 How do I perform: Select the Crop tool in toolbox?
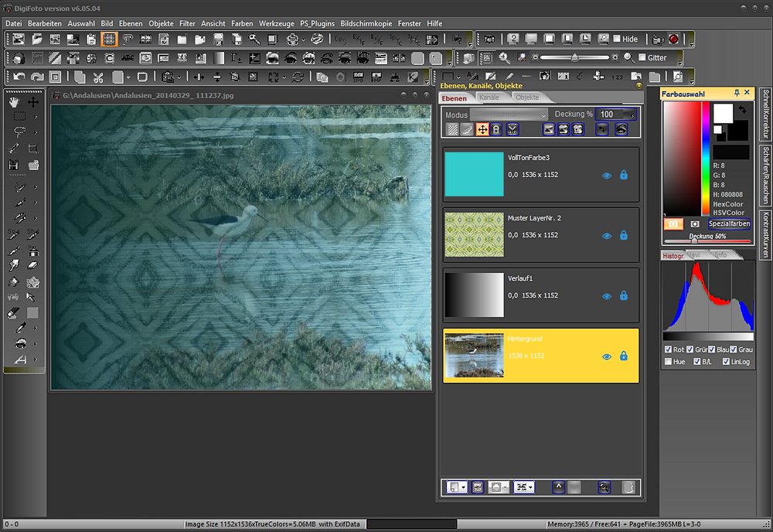coord(33,148)
